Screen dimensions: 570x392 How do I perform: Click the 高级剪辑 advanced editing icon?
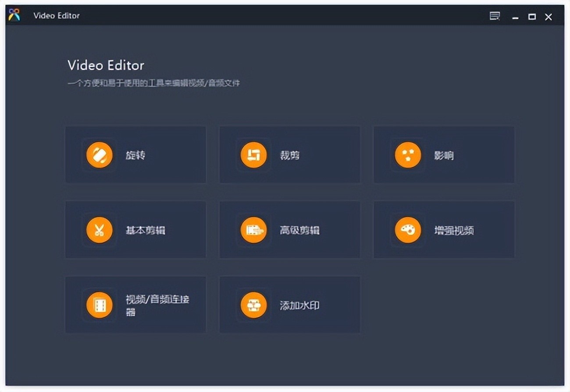coord(253,230)
